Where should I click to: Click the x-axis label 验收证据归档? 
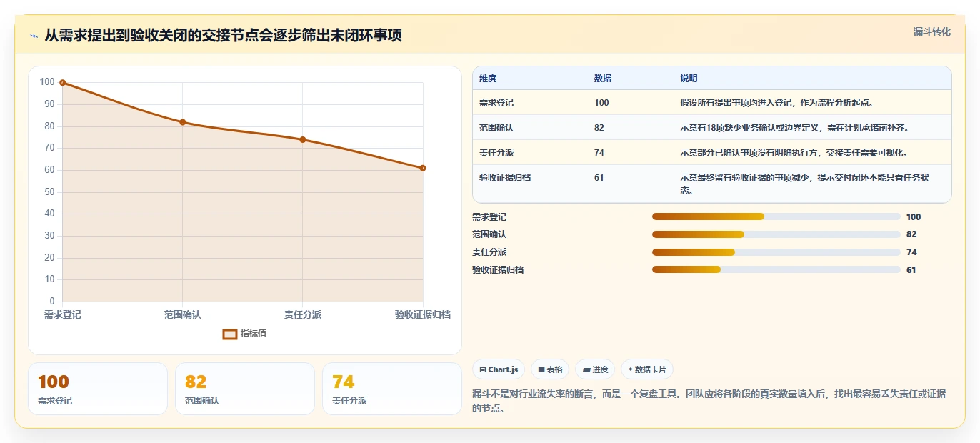(423, 314)
